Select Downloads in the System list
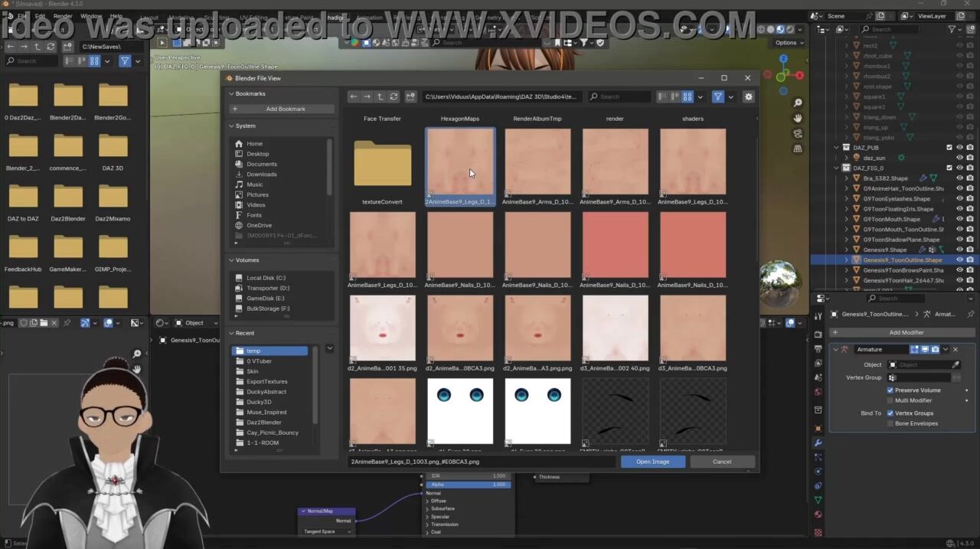 (261, 175)
